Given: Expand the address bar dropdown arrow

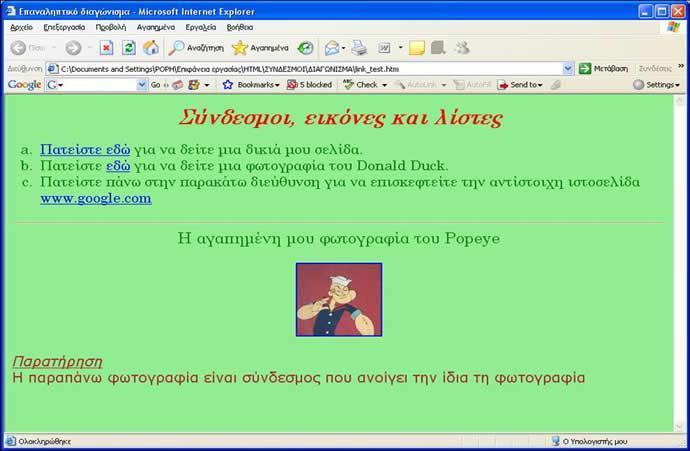Looking at the screenshot, I should [x=568, y=69].
